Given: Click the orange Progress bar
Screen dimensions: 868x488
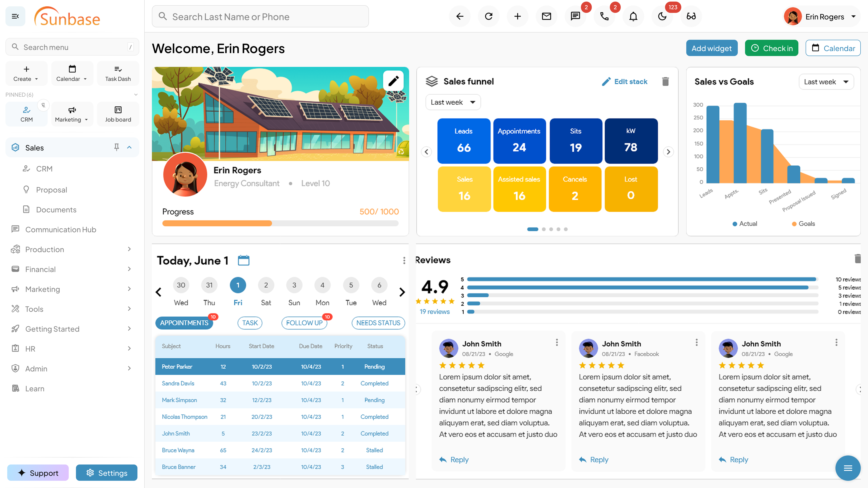Looking at the screenshot, I should point(217,223).
